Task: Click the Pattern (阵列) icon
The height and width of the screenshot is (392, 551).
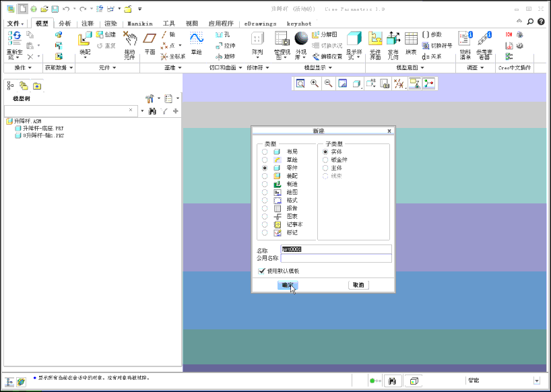Action: pyautogui.click(x=257, y=38)
